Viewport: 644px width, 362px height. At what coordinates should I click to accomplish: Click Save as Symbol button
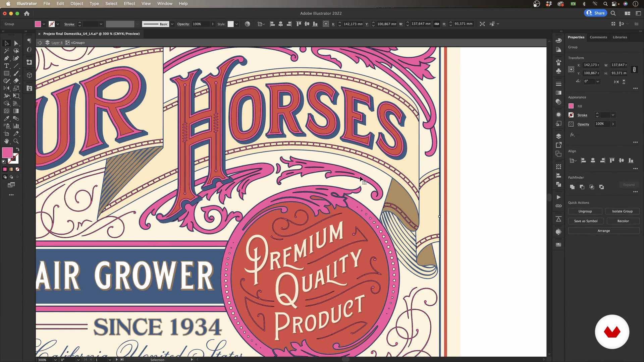point(586,221)
